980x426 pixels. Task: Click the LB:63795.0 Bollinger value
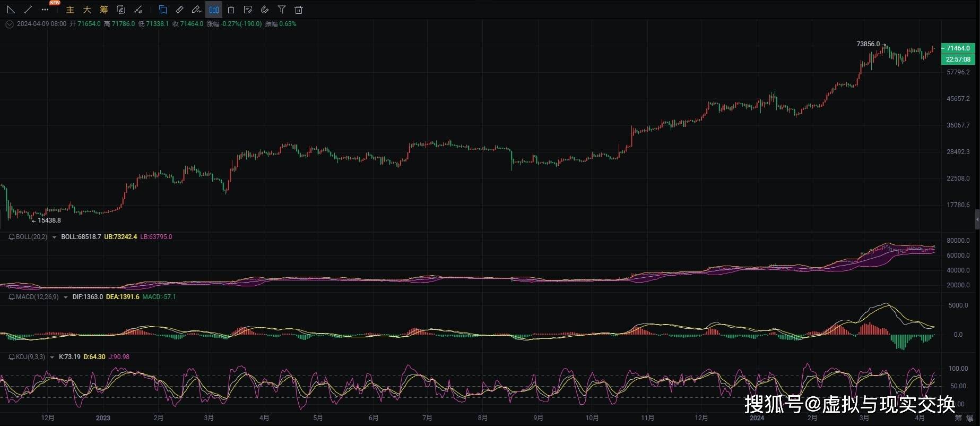tap(156, 237)
